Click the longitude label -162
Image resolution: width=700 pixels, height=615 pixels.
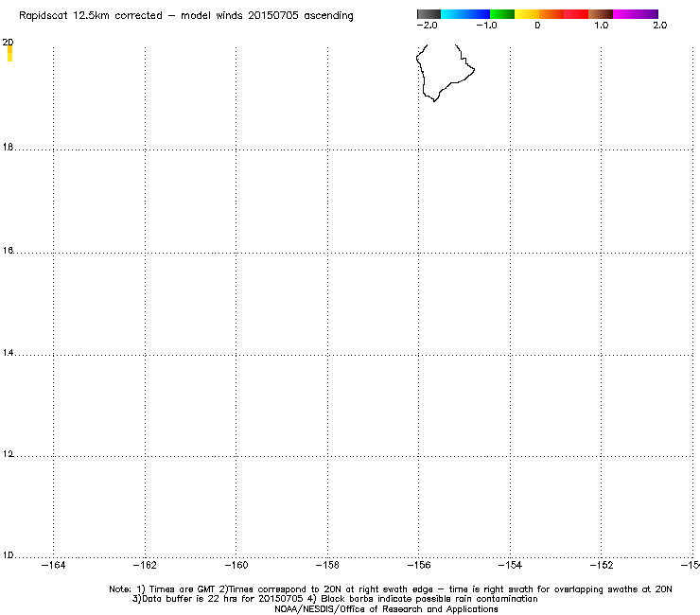[145, 566]
